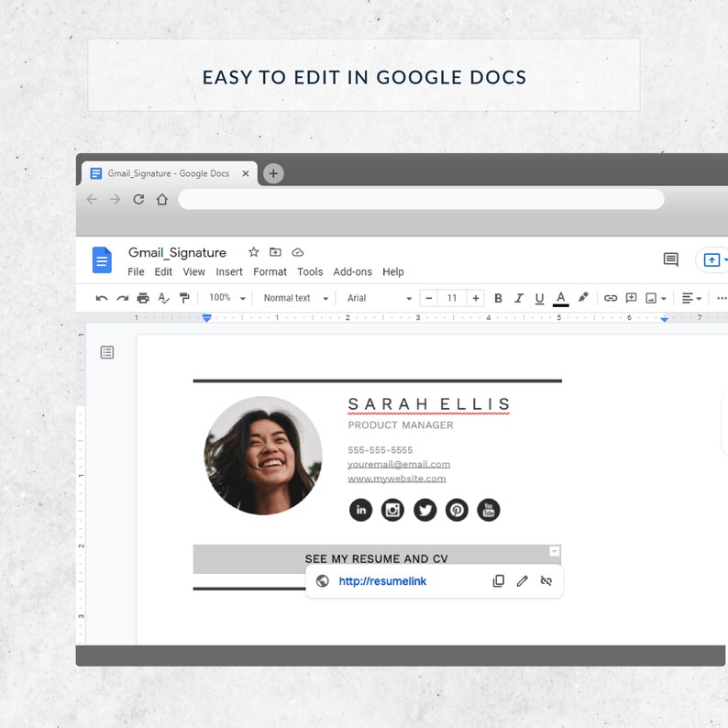Open the Insert menu
The height and width of the screenshot is (728, 728).
(x=229, y=271)
